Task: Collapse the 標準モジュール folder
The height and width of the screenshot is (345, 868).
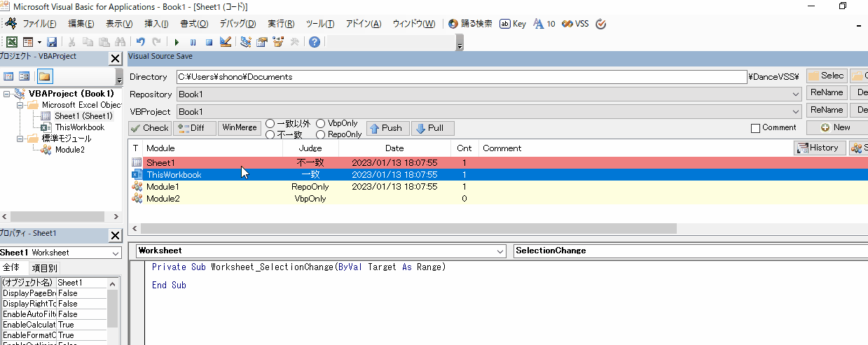Action: [x=21, y=139]
